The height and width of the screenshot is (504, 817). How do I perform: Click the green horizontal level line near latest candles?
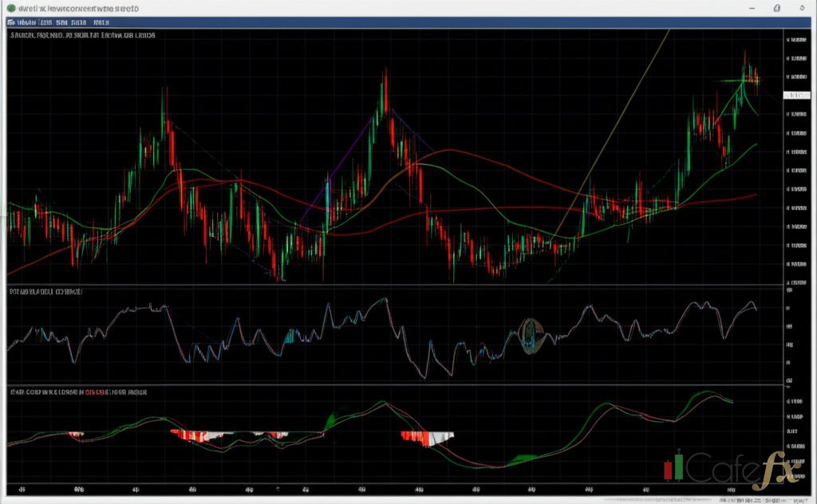point(738,81)
